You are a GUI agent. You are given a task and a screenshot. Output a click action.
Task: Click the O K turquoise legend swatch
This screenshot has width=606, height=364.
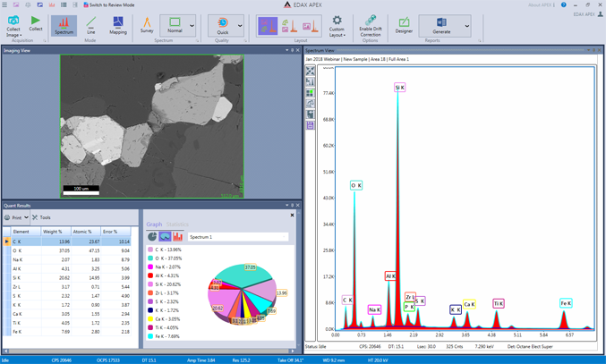(x=150, y=258)
